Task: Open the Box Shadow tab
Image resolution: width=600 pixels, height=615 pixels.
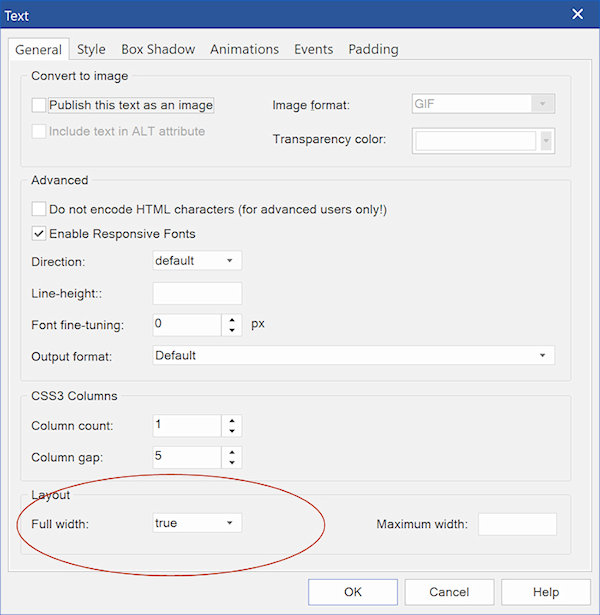Action: [x=158, y=49]
